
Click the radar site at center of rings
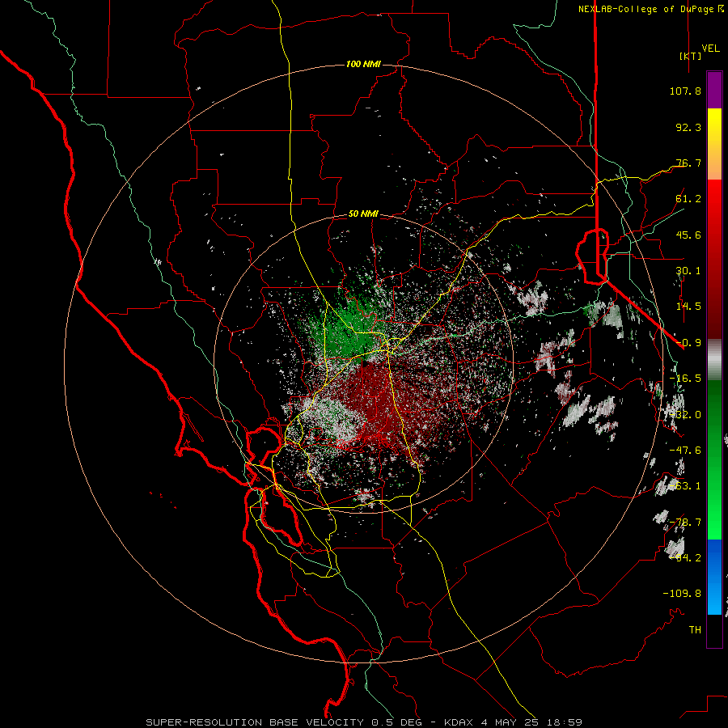click(x=364, y=363)
